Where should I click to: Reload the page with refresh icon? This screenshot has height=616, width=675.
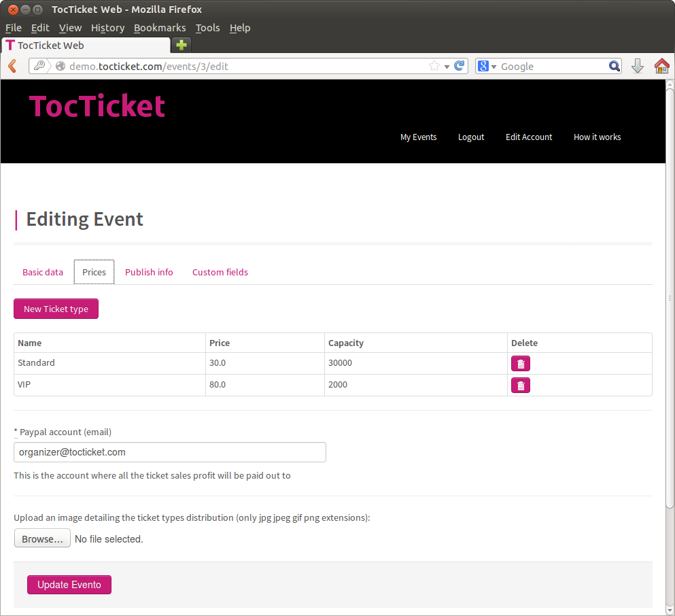click(460, 66)
